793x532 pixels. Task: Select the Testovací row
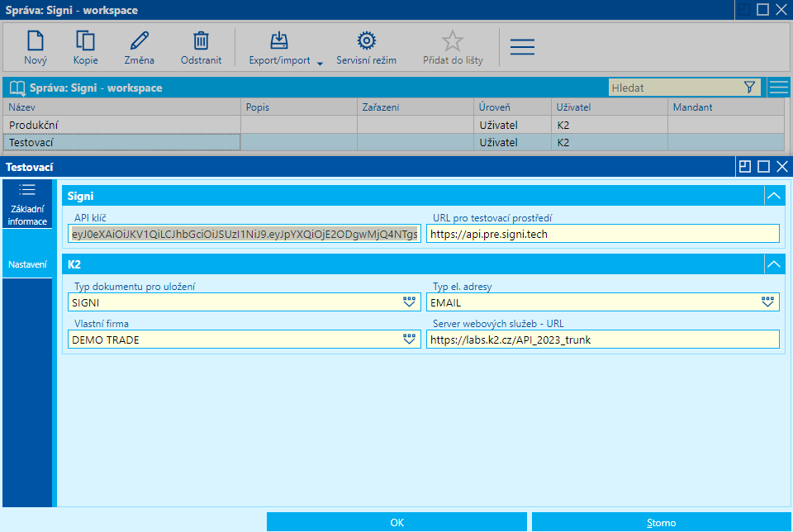(x=393, y=142)
